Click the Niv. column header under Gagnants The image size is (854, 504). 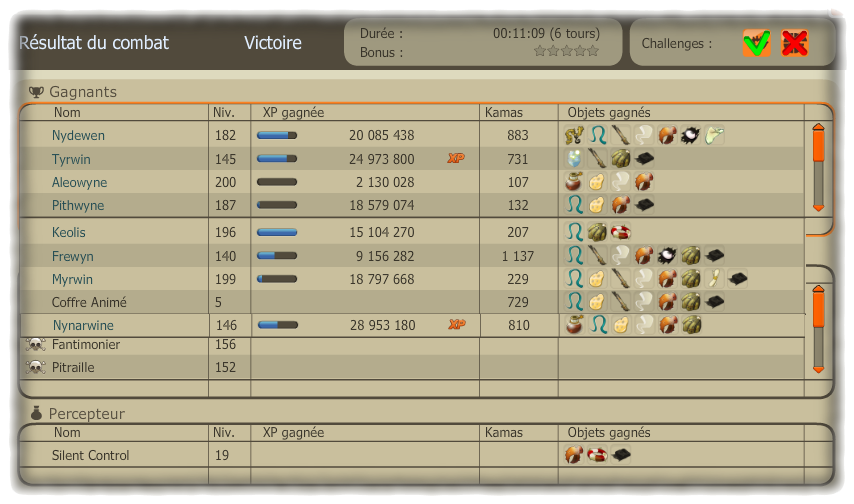(x=223, y=113)
